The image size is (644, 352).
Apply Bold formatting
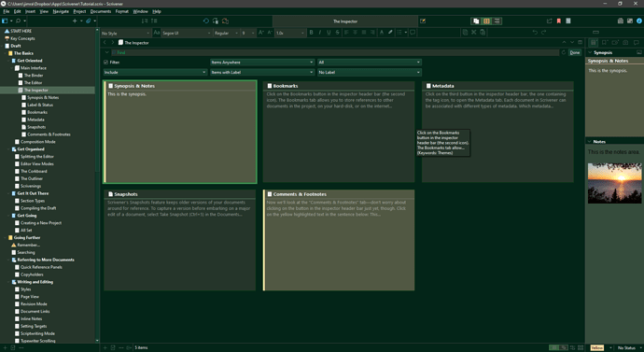pyautogui.click(x=311, y=33)
